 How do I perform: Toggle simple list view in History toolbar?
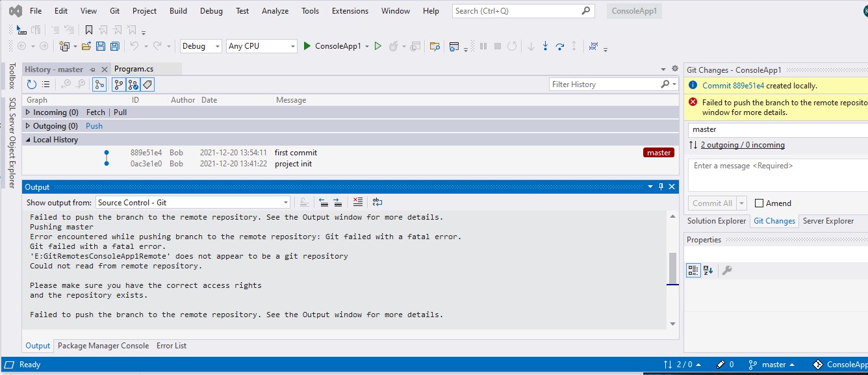46,84
